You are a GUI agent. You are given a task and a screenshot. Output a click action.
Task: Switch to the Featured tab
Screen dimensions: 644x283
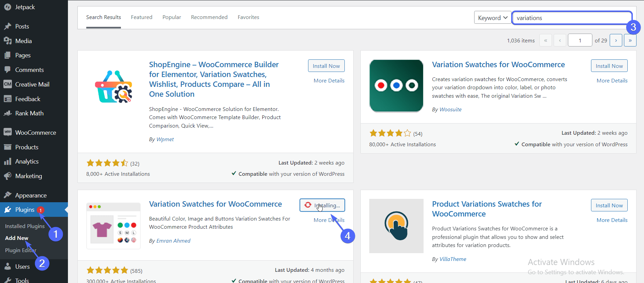coord(142,17)
